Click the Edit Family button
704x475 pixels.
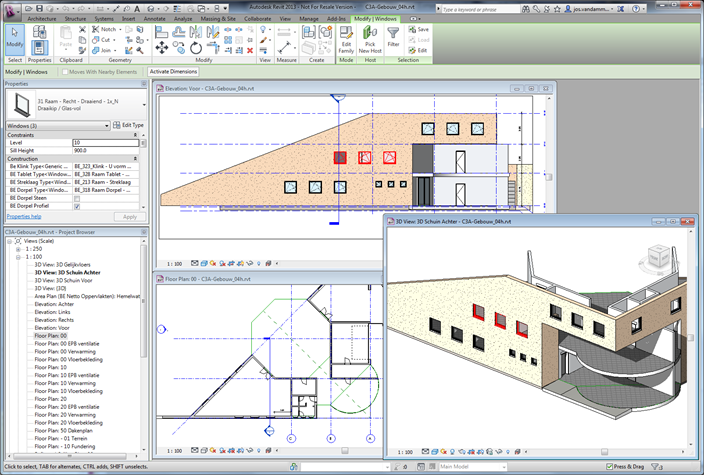pos(346,40)
